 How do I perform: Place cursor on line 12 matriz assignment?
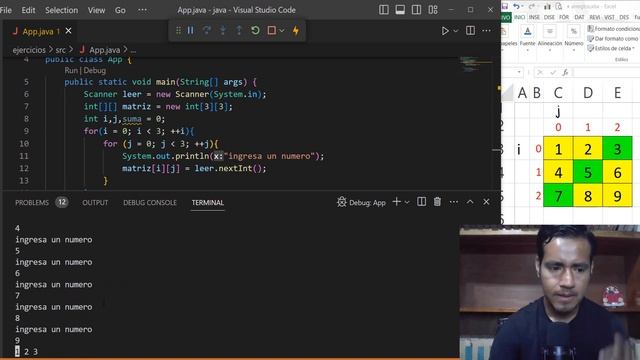coord(194,168)
